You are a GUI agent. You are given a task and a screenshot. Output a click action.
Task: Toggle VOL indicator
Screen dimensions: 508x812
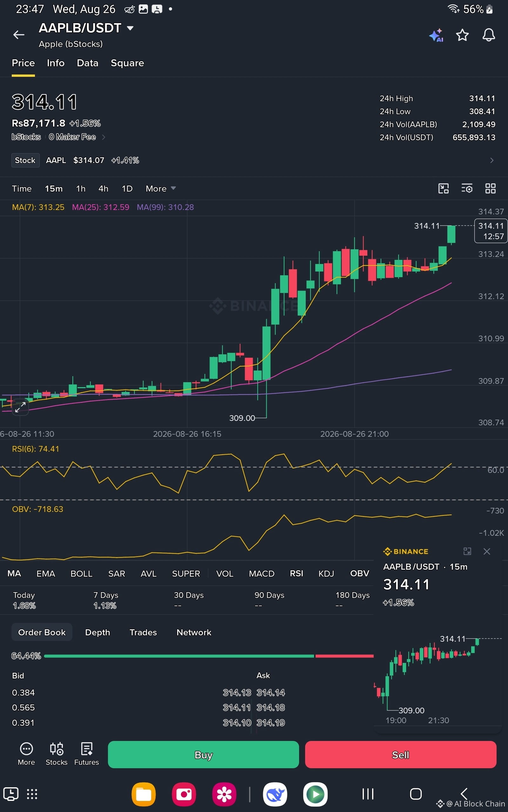pos(224,573)
